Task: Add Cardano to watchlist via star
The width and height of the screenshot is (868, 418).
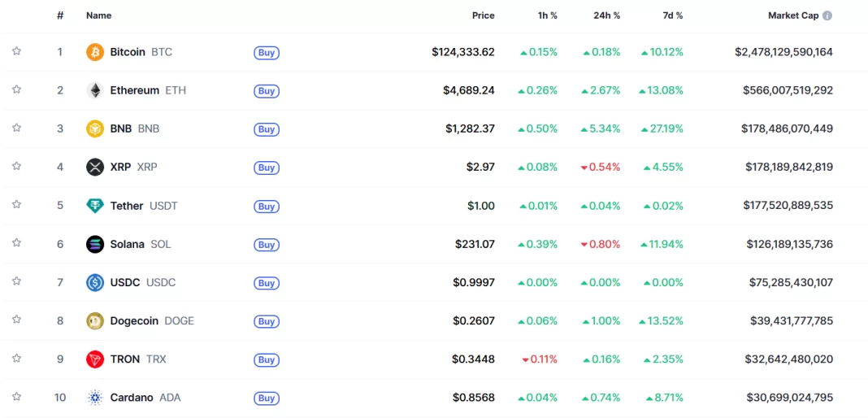Action: click(x=16, y=397)
